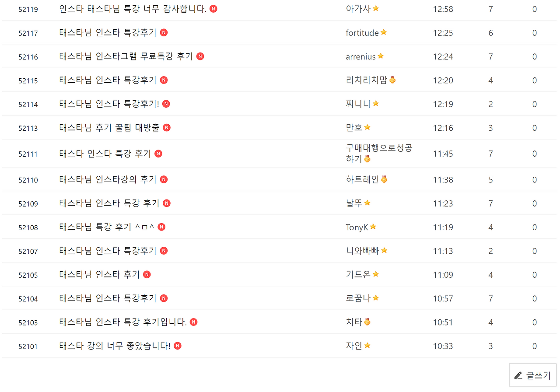The width and height of the screenshot is (560, 392).
Task: Click the star badge next to fortitude
Action: [382, 32]
